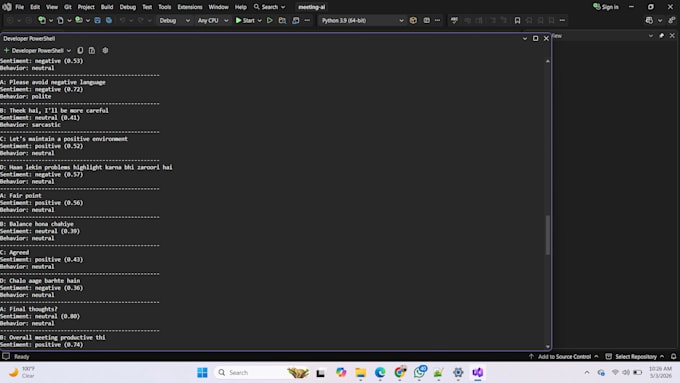Open notifications bell in the status bar
The height and width of the screenshot is (383, 680).
coord(673,357)
